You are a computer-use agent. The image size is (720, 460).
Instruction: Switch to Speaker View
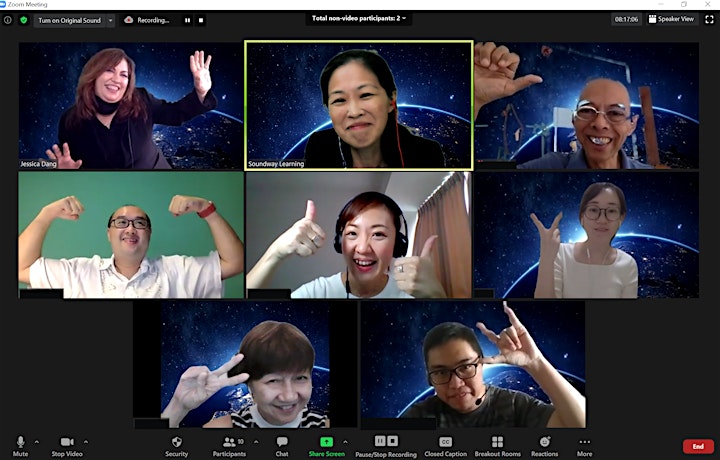tap(671, 19)
